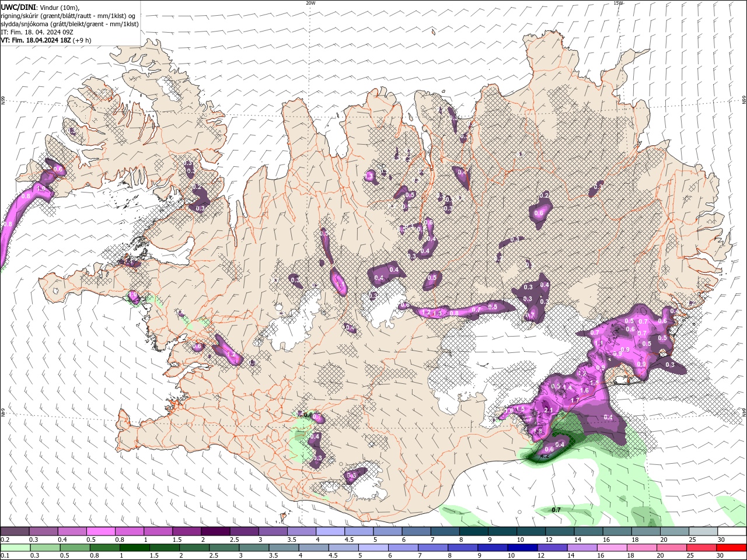Select the 6 slate-blue swatch in snow scale
This screenshot has width=747, height=560.
coord(416,531)
